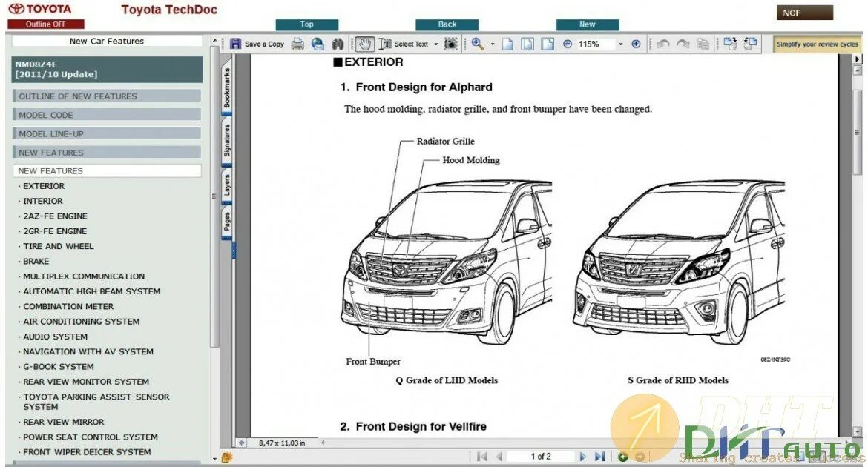Click the page number field 1 of 2
The height and width of the screenshot is (467, 868).
coord(541,457)
